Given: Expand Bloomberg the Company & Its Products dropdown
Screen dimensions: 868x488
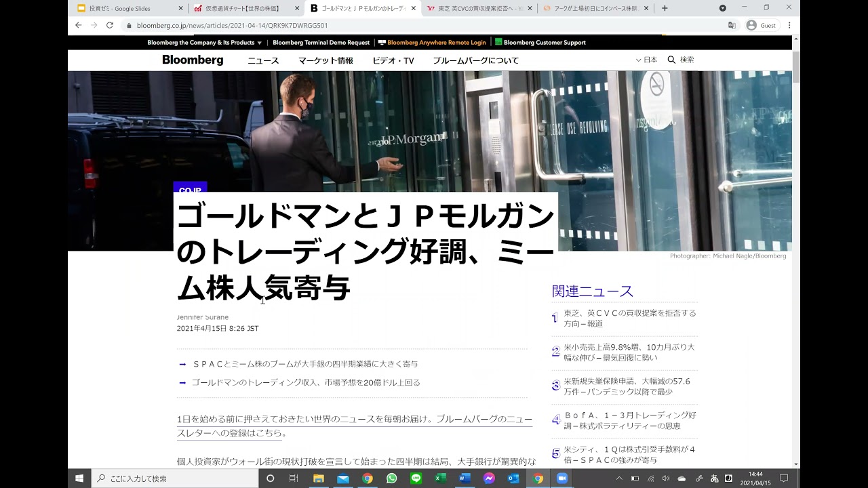Looking at the screenshot, I should coord(204,42).
